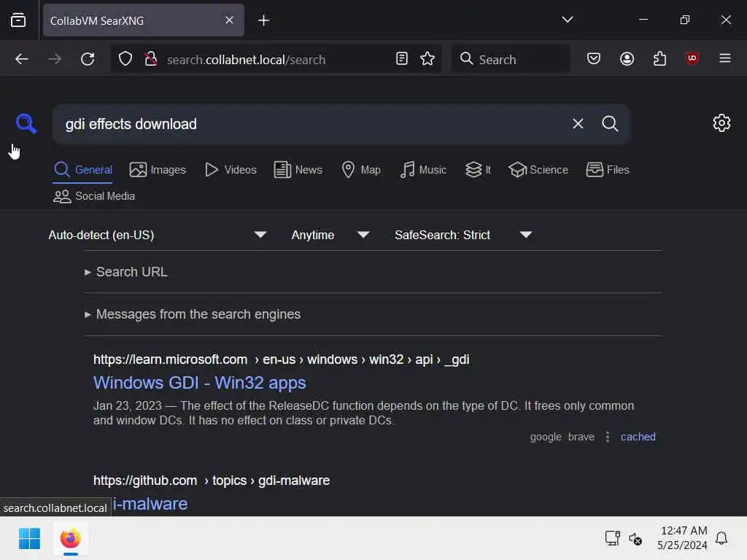Switch to Files category
747x560 pixels.
click(x=608, y=170)
